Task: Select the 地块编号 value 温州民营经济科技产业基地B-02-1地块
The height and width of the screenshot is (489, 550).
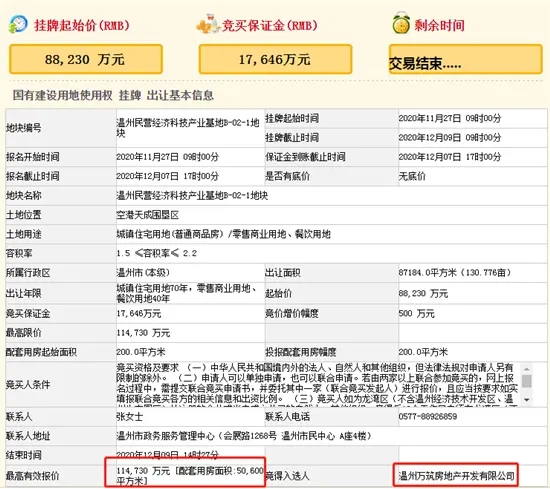Action: 188,128
